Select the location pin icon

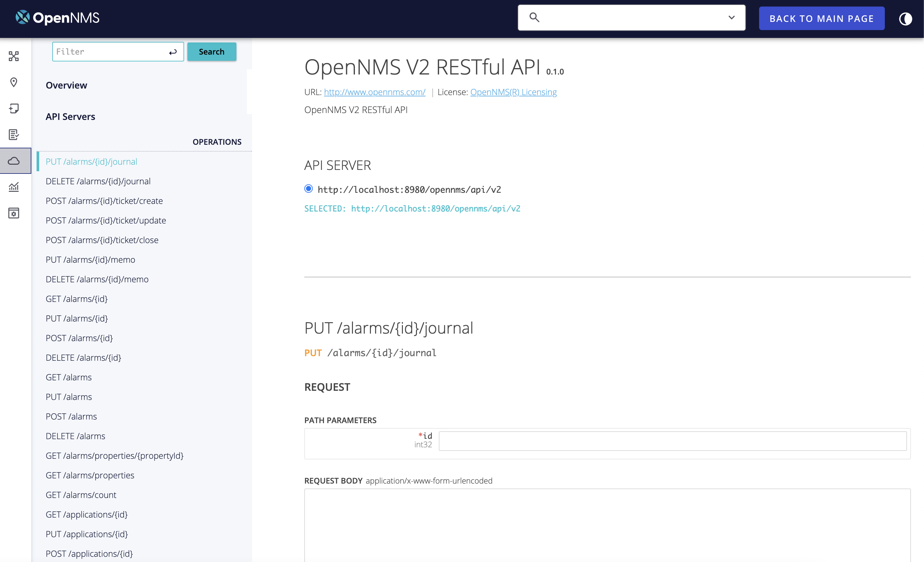(14, 82)
